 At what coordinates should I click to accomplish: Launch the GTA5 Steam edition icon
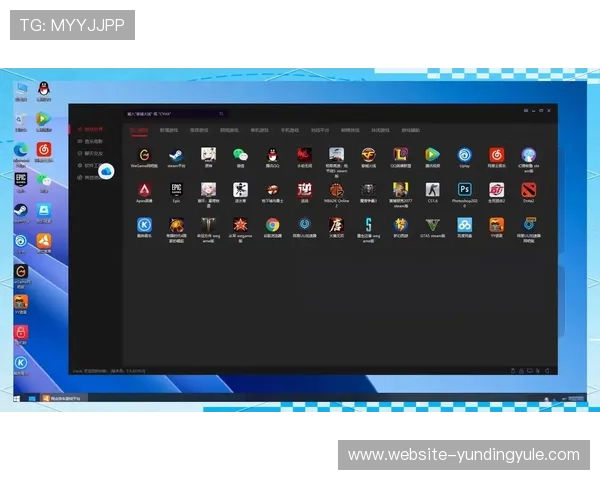(x=432, y=225)
